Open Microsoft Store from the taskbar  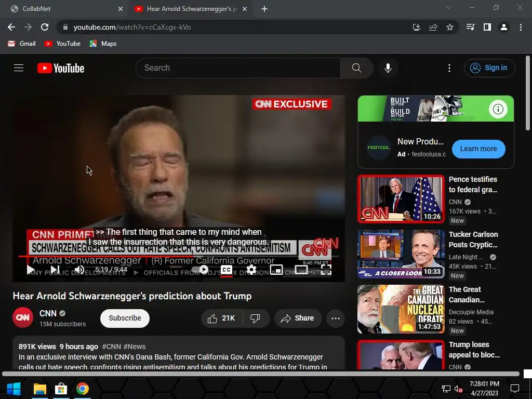(x=61, y=389)
